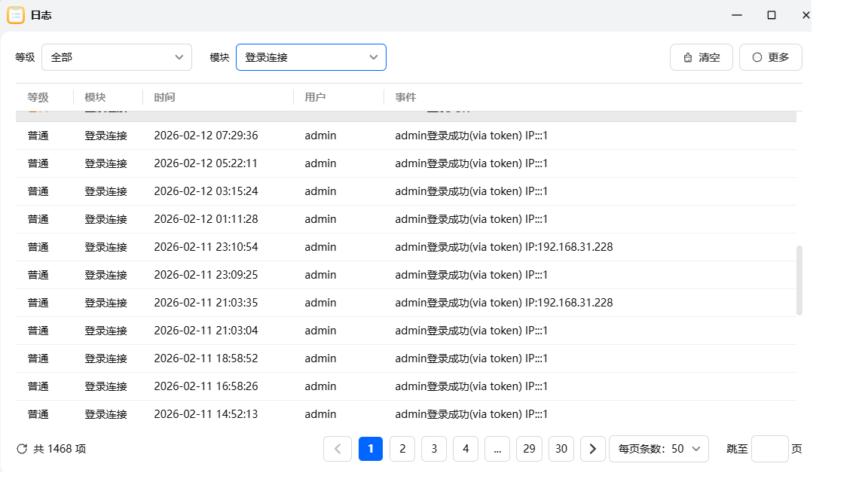Viewport: 868px width, 488px height.
Task: Expand the 等级 level dropdown
Action: (x=117, y=57)
